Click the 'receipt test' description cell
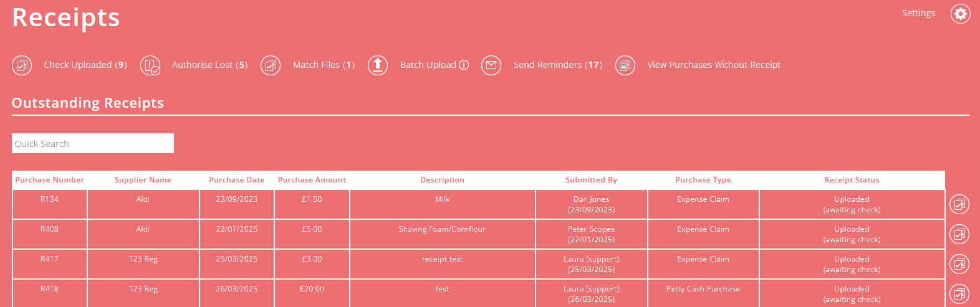This screenshot has height=307, width=980. 443,264
